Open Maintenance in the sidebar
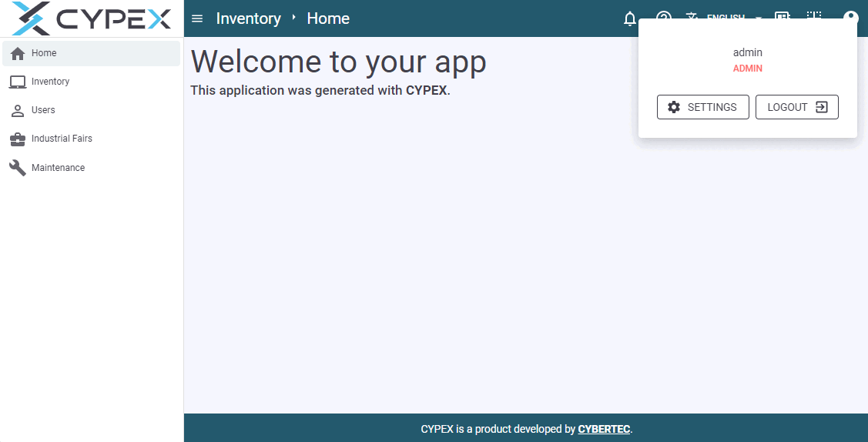Screen dimensions: 868x442 coord(92,168)
